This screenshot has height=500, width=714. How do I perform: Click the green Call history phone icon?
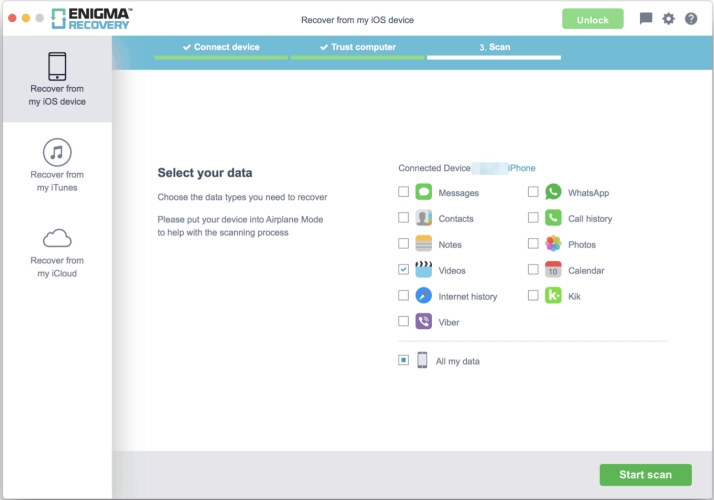(553, 218)
